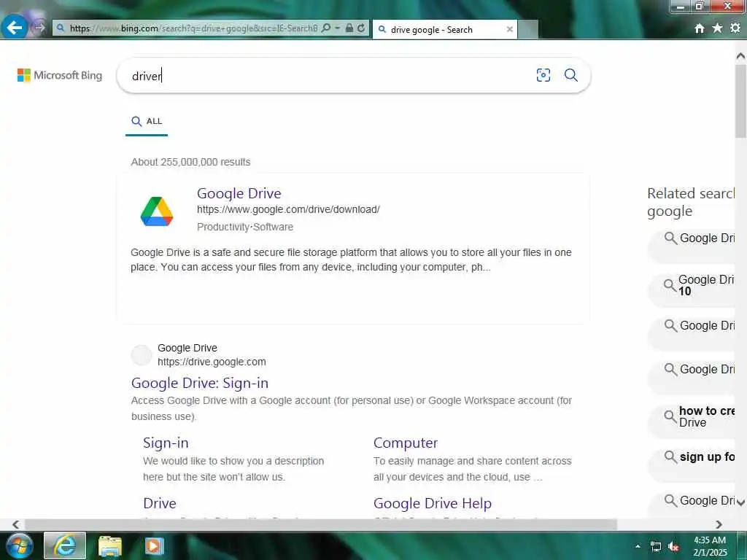The height and width of the screenshot is (560, 747).
Task: Open the address bar dropdown arrow
Action: (338, 28)
